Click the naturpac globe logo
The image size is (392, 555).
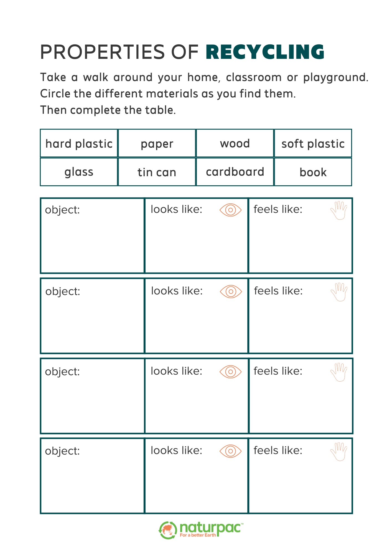[x=168, y=530]
